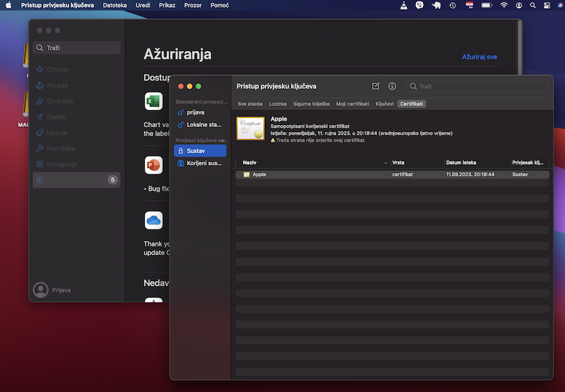
Task: Select the Sustav keychain
Action: pyautogui.click(x=200, y=151)
